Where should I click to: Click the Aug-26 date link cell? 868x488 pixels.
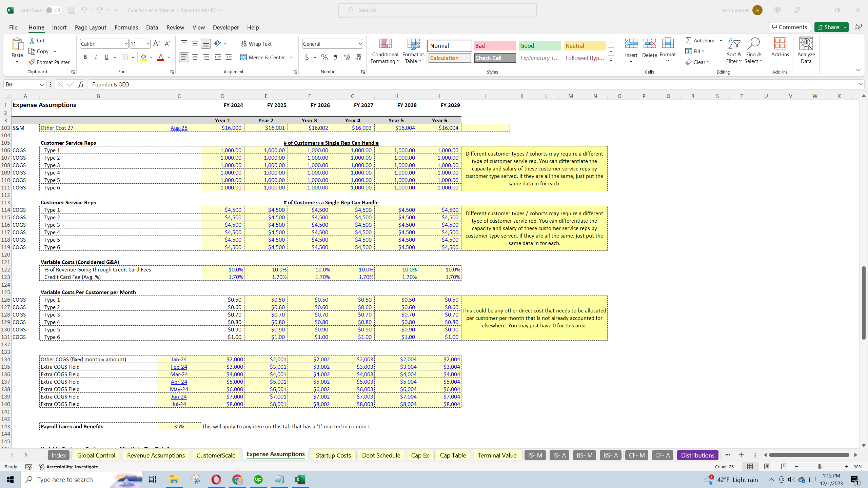tap(179, 128)
